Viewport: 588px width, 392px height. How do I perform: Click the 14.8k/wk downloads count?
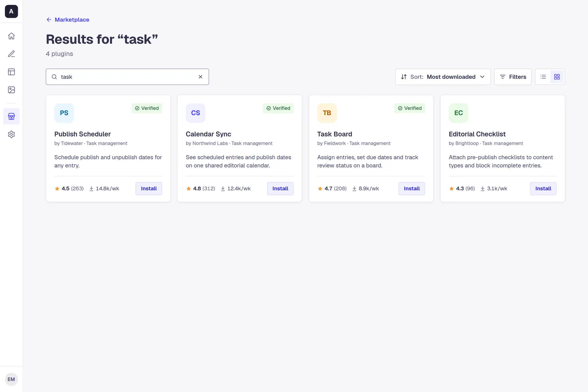[x=104, y=189]
